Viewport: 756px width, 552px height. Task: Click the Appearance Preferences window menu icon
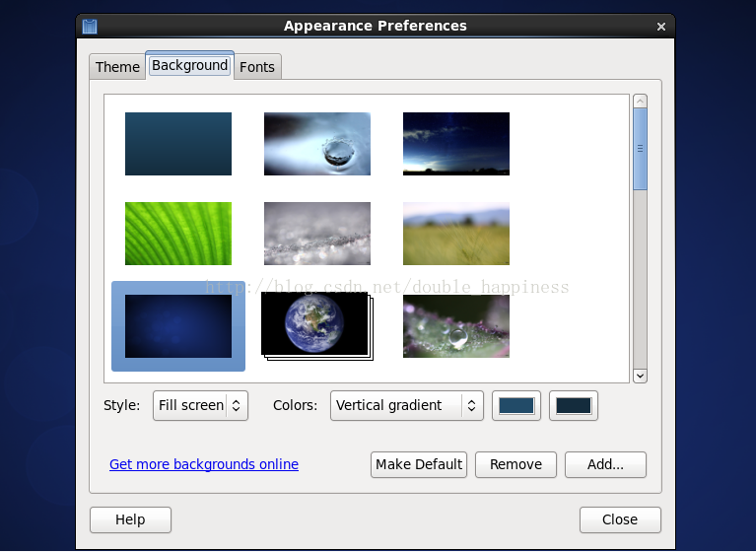90,26
